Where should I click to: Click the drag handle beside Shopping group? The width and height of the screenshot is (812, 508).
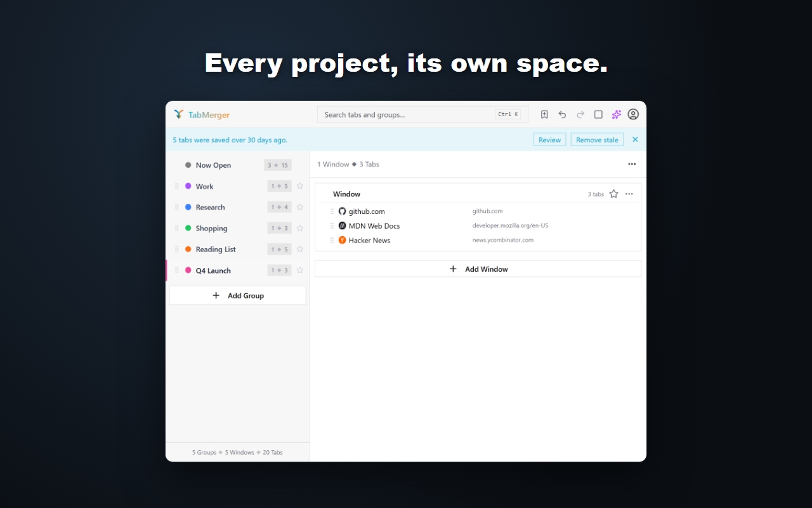177,229
